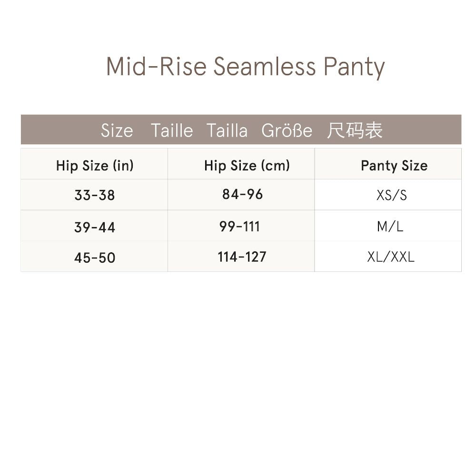
Task: Select the French Taille label
Action: click(172, 130)
